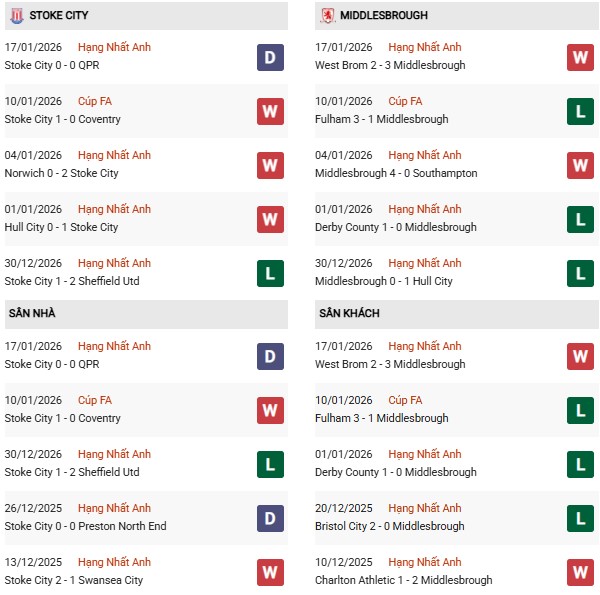Screen dimensions: 600x595
Task: Click W badge for Norwich 0-2 Stoke City
Action: click(270, 165)
